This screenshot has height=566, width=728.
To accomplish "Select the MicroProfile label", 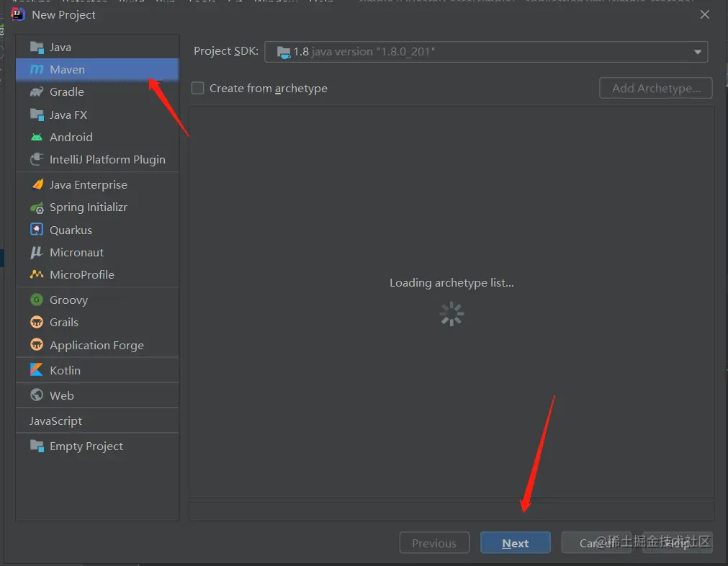I will (81, 274).
